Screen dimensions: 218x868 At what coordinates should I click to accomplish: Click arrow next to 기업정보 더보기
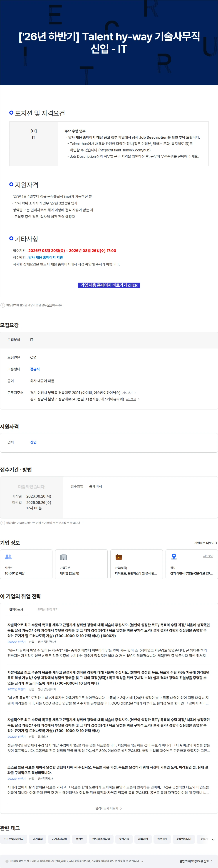click(216, 543)
